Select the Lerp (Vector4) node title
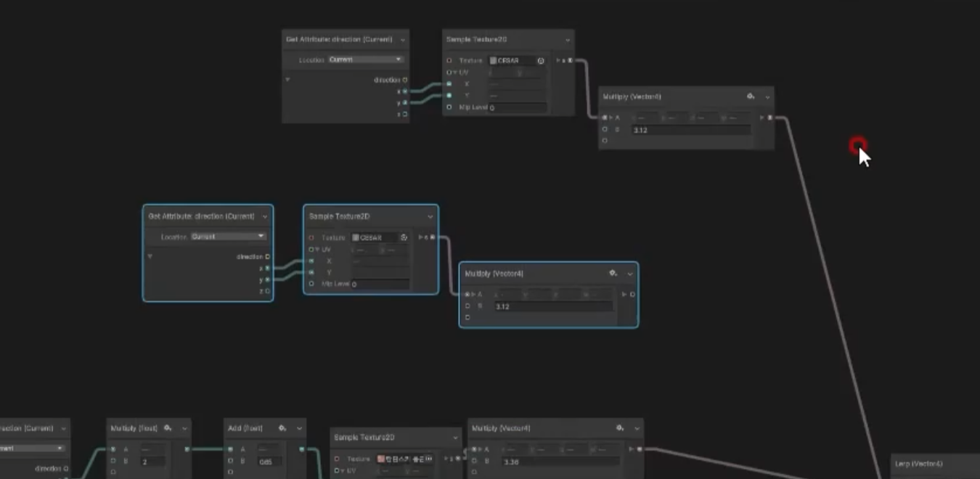The width and height of the screenshot is (980, 479). [919, 464]
